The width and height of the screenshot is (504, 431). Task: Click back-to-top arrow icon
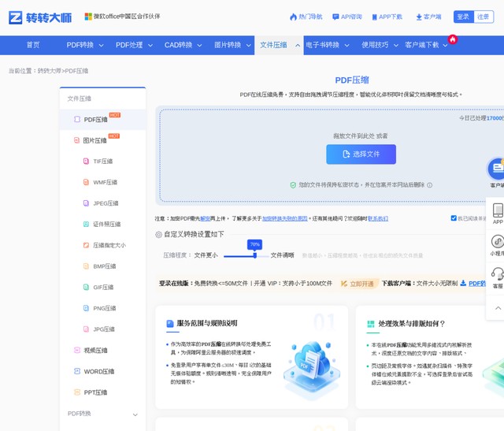498,308
